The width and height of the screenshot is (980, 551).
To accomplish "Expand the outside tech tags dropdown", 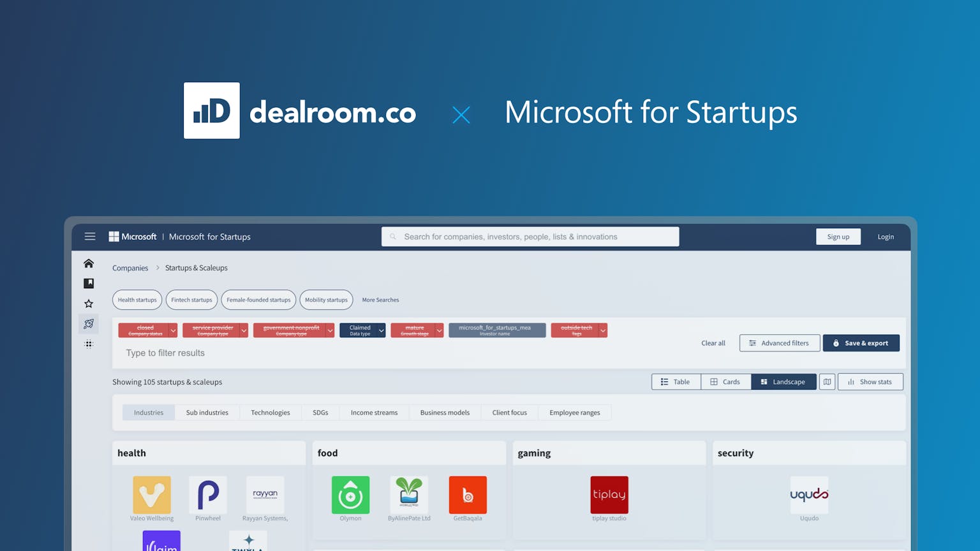I will [603, 330].
